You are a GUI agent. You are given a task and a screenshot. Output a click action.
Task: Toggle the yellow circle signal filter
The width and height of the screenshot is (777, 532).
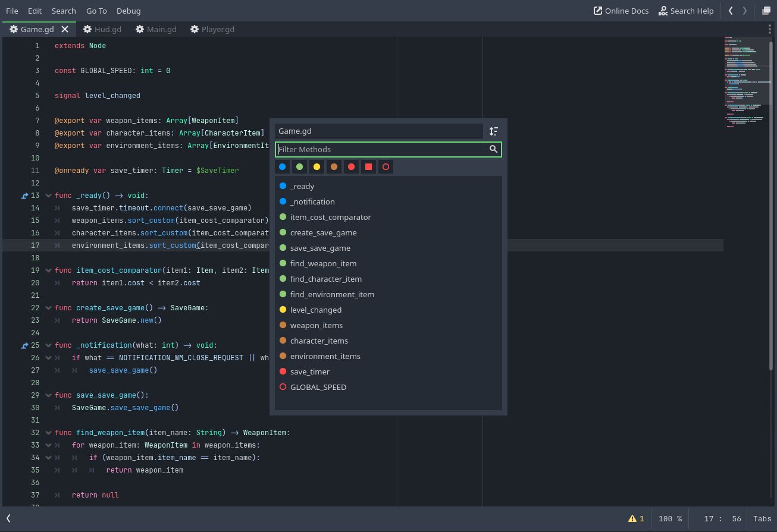[317, 167]
